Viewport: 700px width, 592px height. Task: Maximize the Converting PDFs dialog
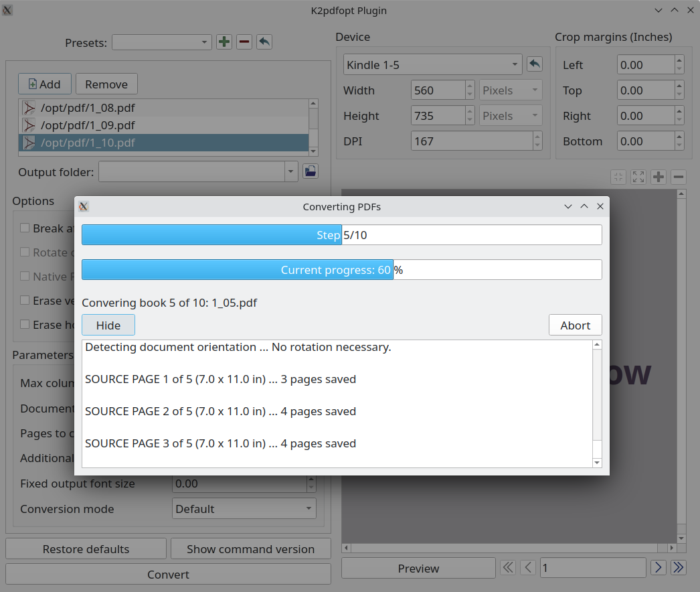[x=584, y=206]
